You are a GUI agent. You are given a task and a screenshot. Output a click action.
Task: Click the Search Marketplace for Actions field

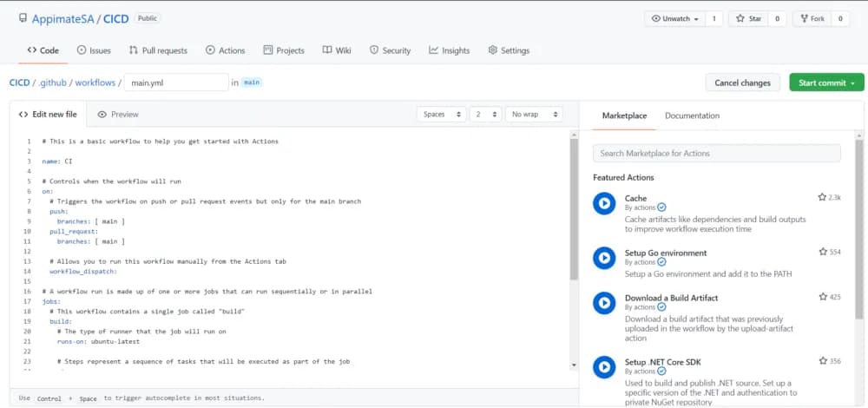click(716, 154)
